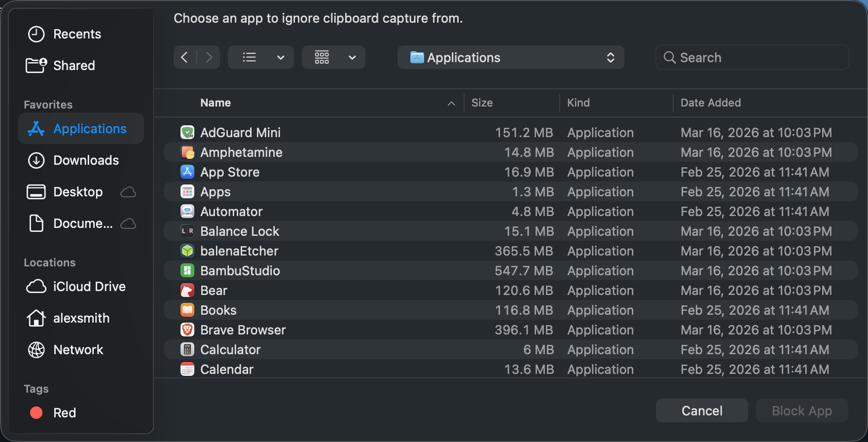Sort by the Size column header
This screenshot has height=442, width=868.
(482, 103)
